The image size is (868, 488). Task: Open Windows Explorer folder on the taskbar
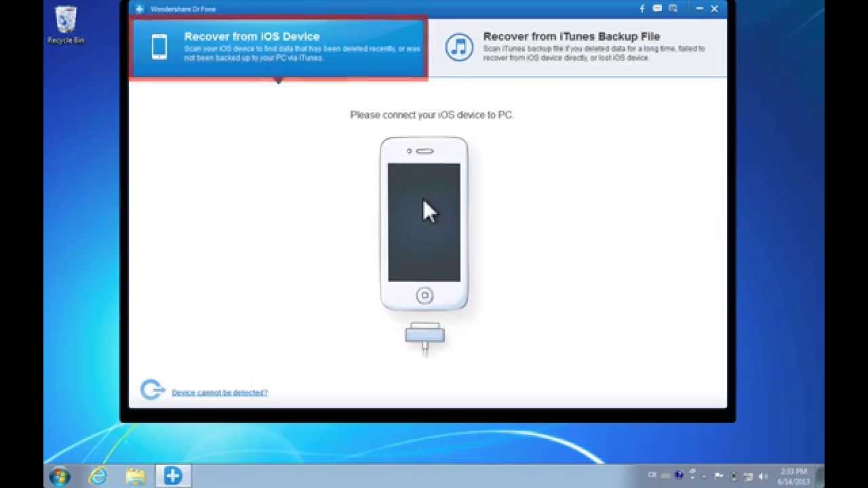click(x=136, y=476)
